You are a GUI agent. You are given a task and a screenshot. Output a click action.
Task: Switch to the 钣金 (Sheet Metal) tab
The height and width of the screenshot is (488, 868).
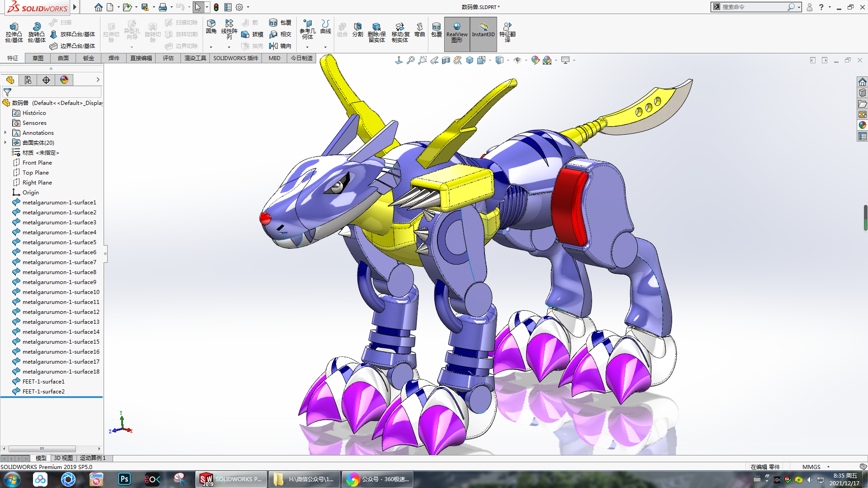[89, 58]
